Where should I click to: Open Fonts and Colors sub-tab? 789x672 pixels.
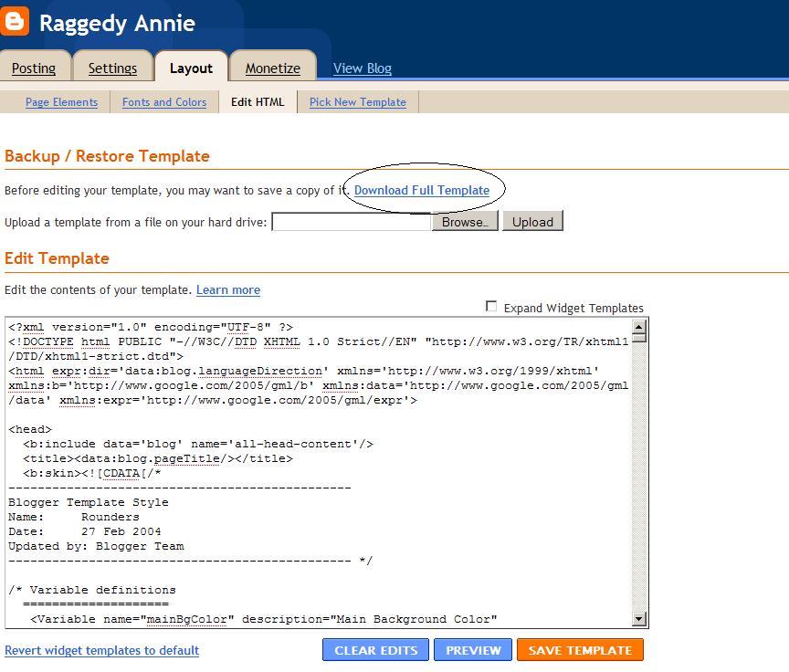pos(164,102)
